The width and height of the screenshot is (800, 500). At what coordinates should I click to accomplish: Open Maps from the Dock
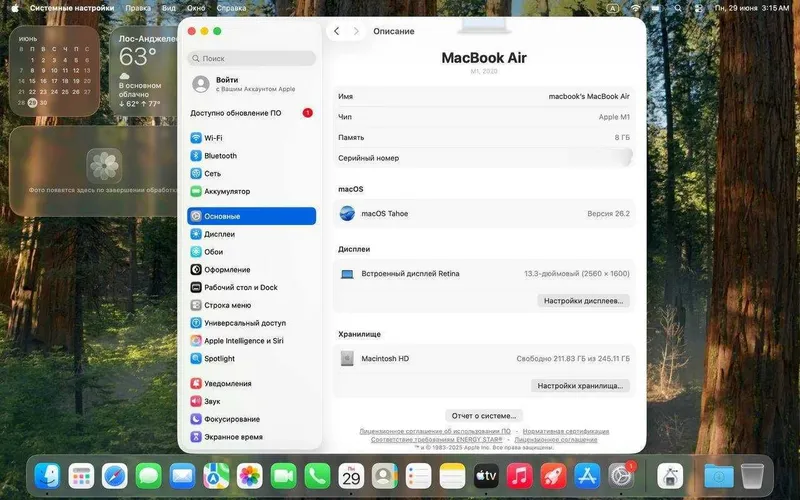coord(216,476)
